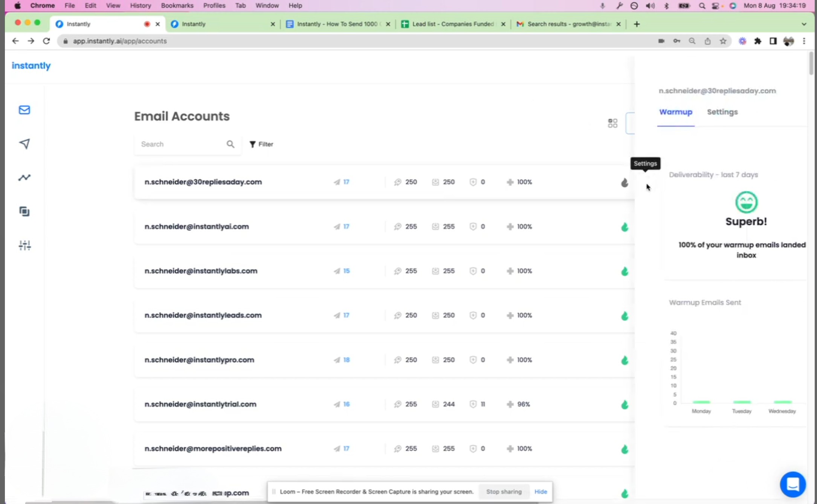The width and height of the screenshot is (817, 504).
Task: Open the sliders settings sidebar icon
Action: point(24,246)
